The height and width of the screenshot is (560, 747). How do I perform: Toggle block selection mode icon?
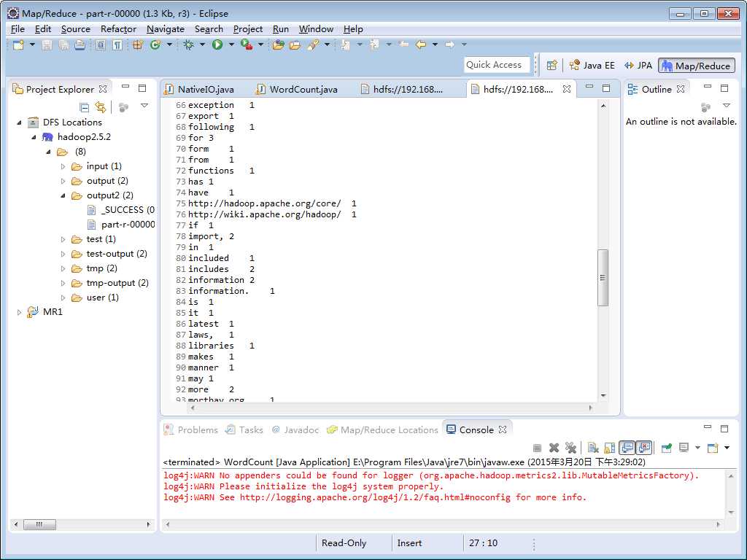100,44
